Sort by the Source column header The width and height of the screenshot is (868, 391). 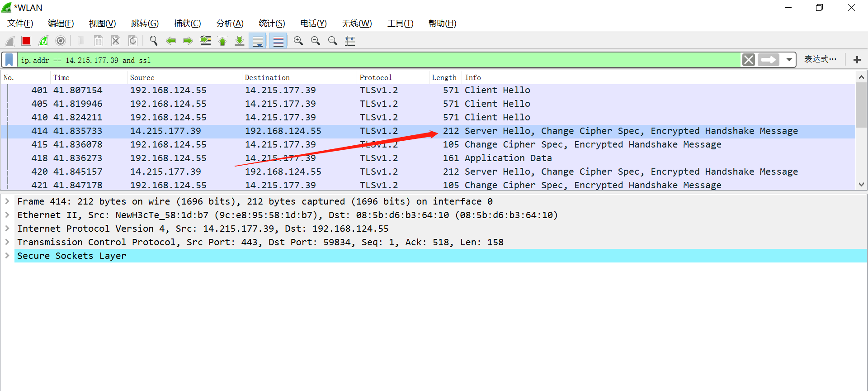pyautogui.click(x=184, y=78)
